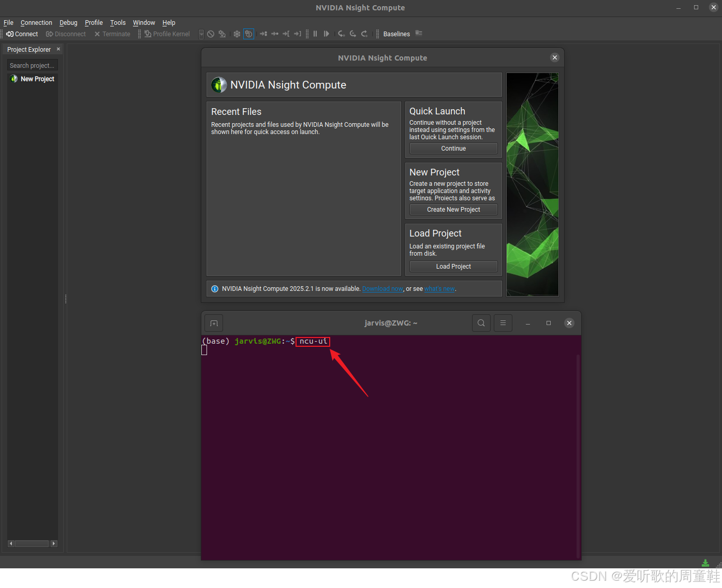Click the Project Explorer horizontal scrollbar track

[x=32, y=543]
